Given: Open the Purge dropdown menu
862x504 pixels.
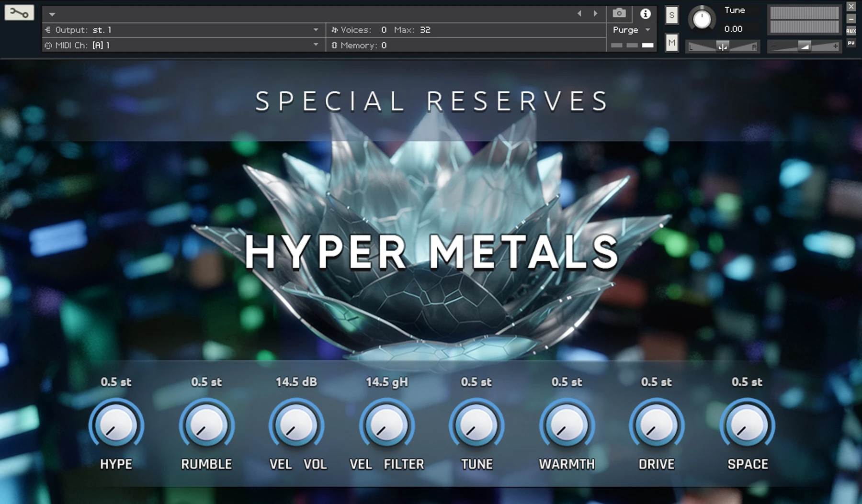Looking at the screenshot, I should (x=631, y=30).
